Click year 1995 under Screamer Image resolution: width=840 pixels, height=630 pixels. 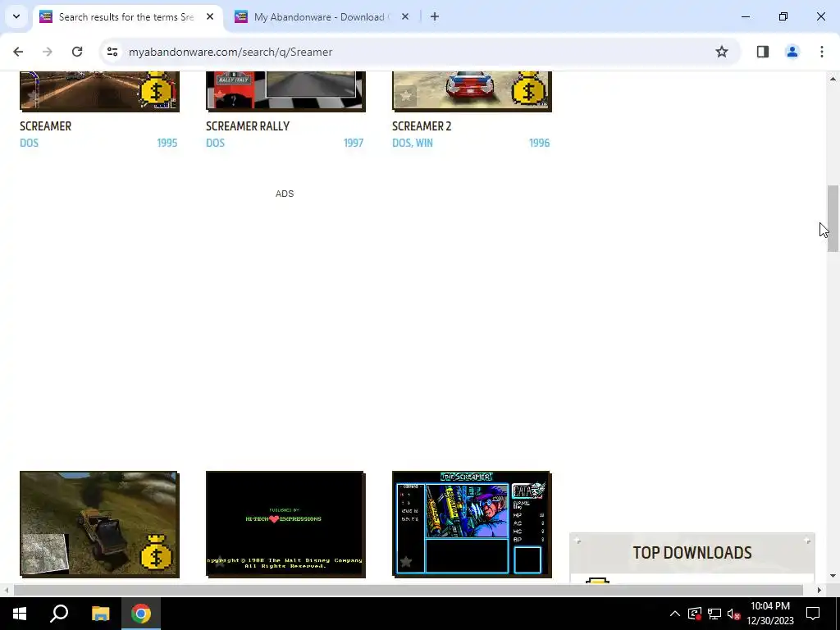point(167,143)
